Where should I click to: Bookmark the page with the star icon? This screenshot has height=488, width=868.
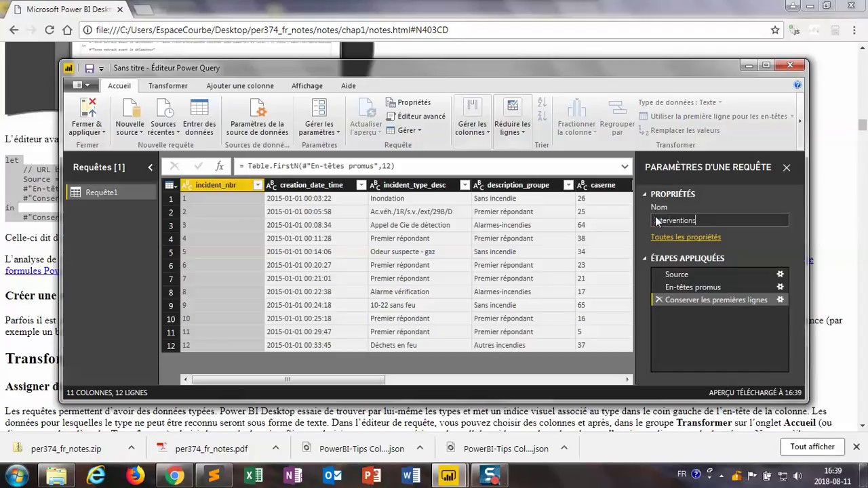(x=775, y=30)
